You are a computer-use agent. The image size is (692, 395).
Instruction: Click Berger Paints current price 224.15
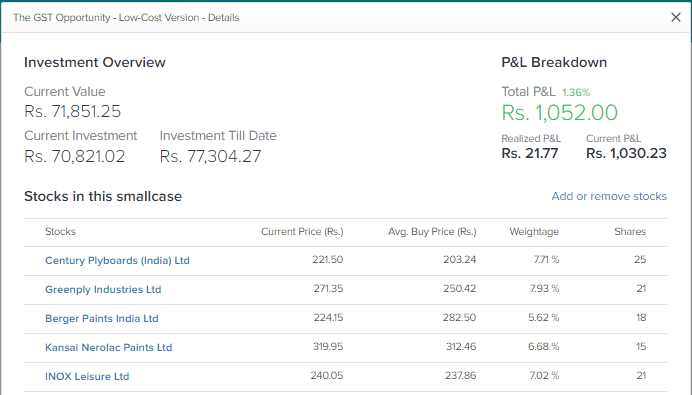click(328, 317)
